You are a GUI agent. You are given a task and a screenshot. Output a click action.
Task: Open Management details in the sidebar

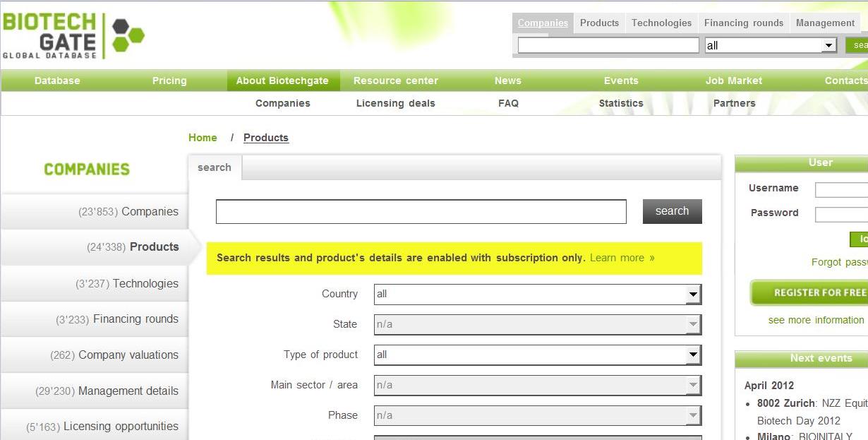click(x=95, y=391)
